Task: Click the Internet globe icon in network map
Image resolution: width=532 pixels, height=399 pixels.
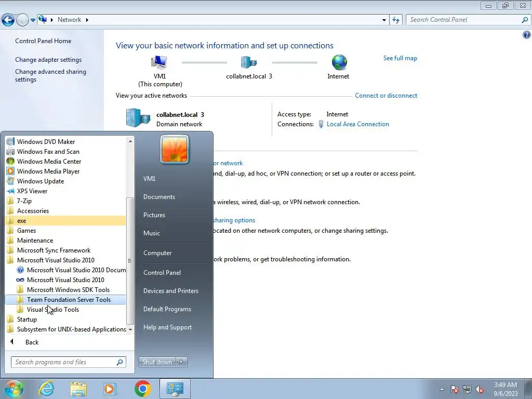Action: [x=339, y=62]
